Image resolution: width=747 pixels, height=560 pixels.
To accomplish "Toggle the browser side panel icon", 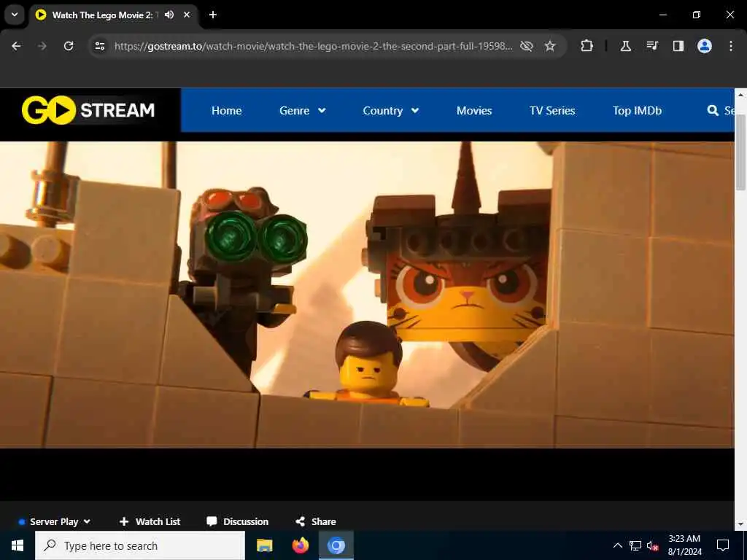I will coord(678,46).
